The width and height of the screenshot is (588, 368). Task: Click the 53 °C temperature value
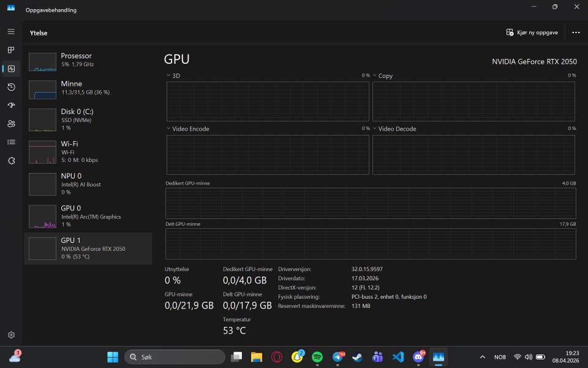pos(235,331)
